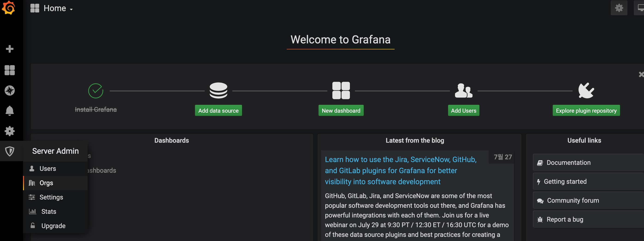
Task: Click the Dashboards panel title
Action: pyautogui.click(x=171, y=140)
